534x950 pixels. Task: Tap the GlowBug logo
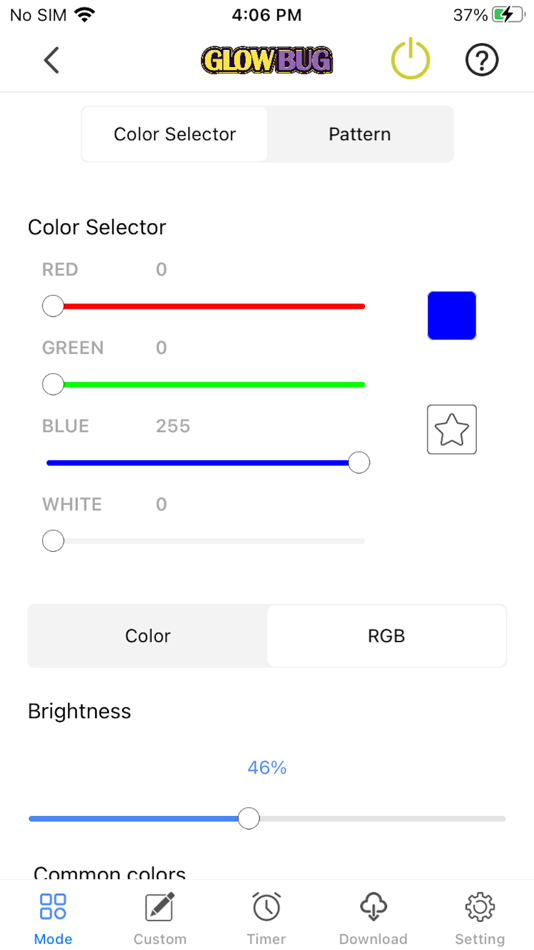(x=267, y=60)
